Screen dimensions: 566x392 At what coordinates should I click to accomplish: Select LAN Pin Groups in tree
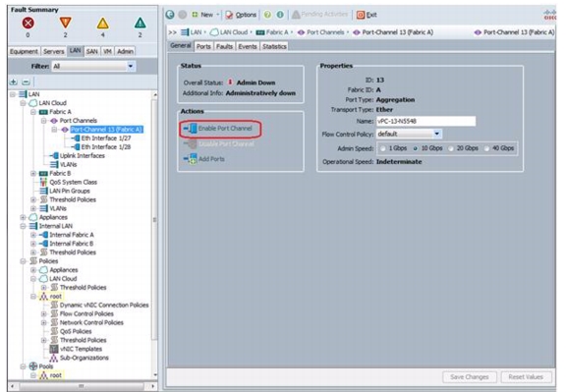(x=70, y=191)
